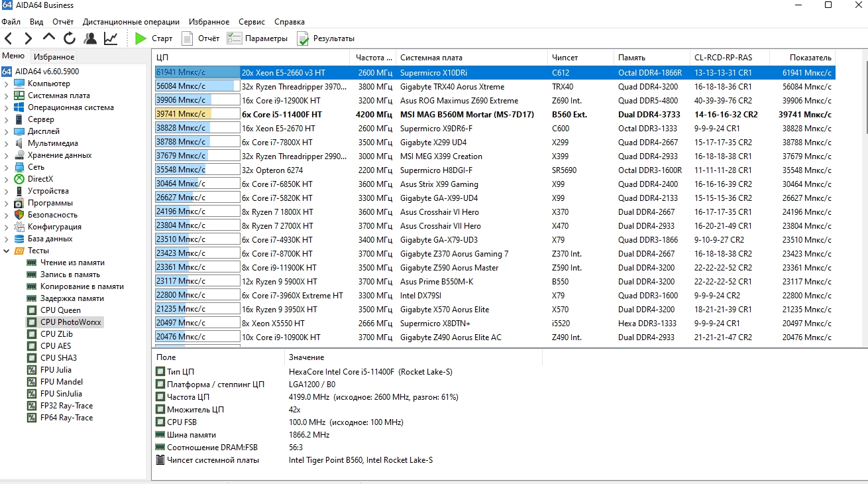Viewport: 868px width, 484px height.
Task: Sort by the CL-RCD-RP-RAS column header
Action: pos(730,58)
